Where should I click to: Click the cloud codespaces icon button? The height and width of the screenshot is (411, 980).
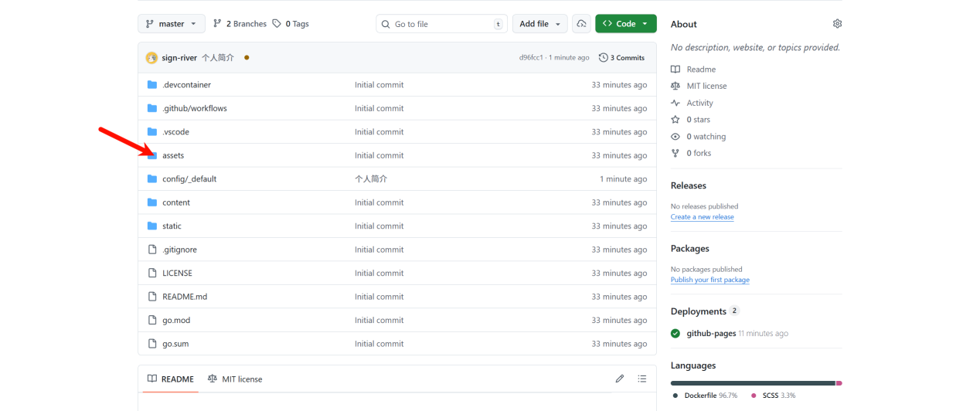tap(581, 24)
